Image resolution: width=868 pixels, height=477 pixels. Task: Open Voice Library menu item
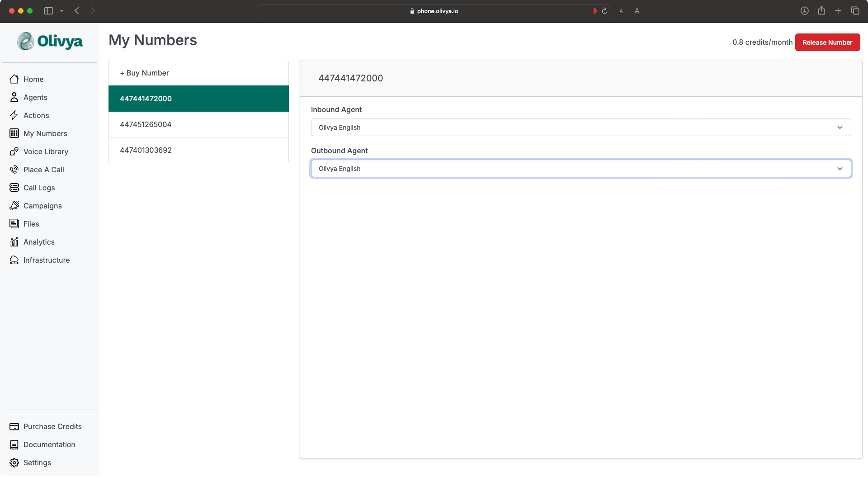pos(46,151)
